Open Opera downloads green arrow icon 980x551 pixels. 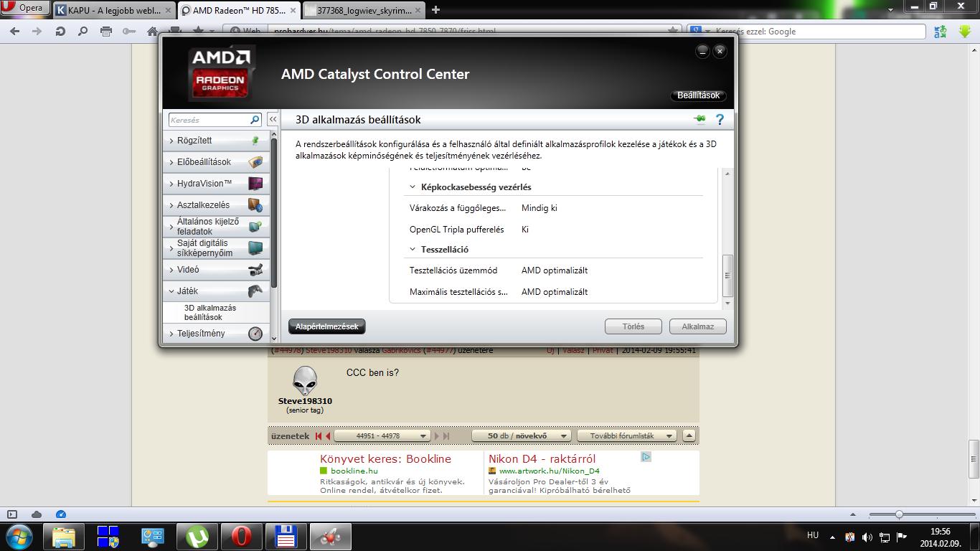coord(963,31)
